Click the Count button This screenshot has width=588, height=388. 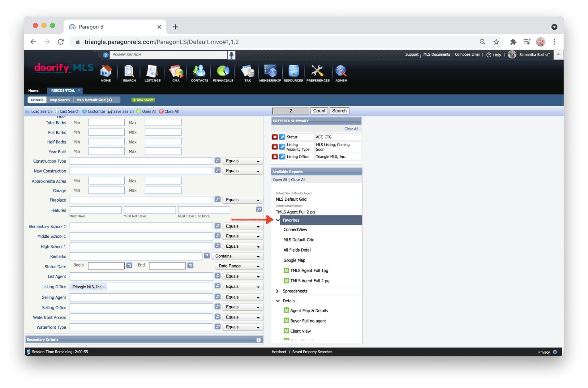319,111
